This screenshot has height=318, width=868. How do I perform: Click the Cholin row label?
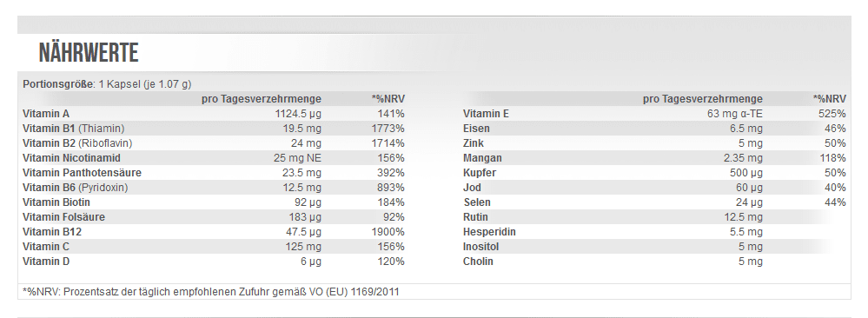[478, 261]
